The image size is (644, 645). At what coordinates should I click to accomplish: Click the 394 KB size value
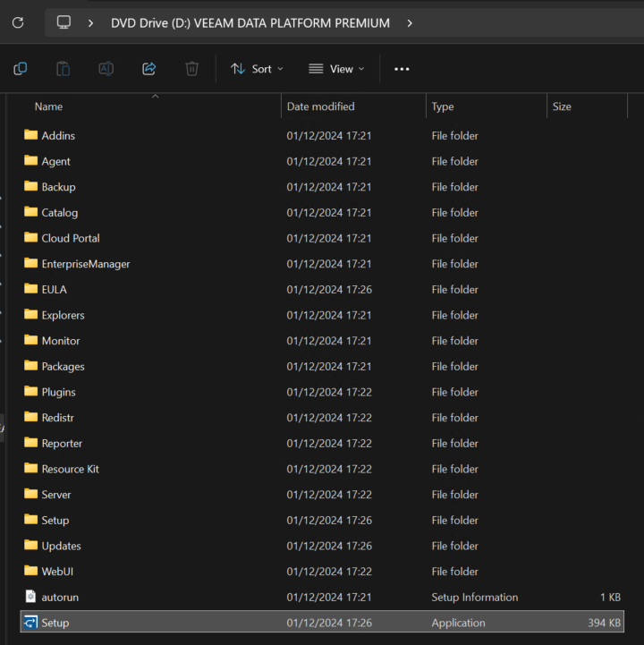(604, 623)
